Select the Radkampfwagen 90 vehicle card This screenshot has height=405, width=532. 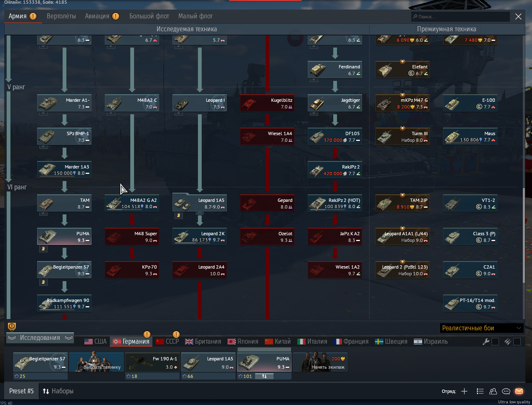(x=64, y=303)
